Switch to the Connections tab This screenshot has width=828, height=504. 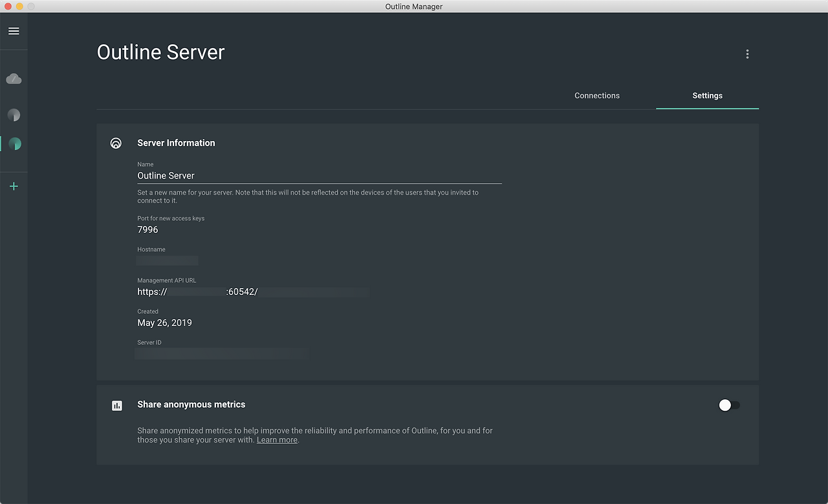tap(597, 96)
